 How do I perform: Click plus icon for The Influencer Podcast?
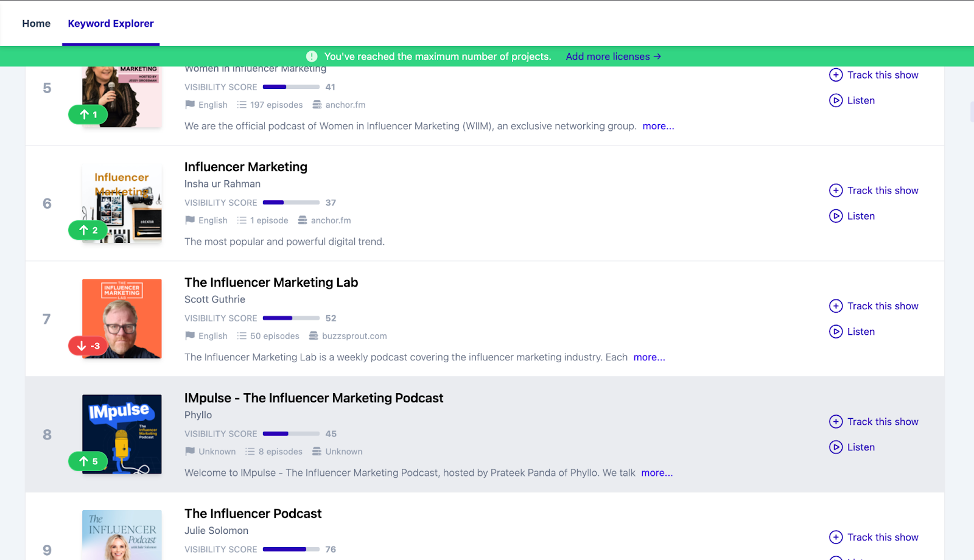pyautogui.click(x=836, y=537)
